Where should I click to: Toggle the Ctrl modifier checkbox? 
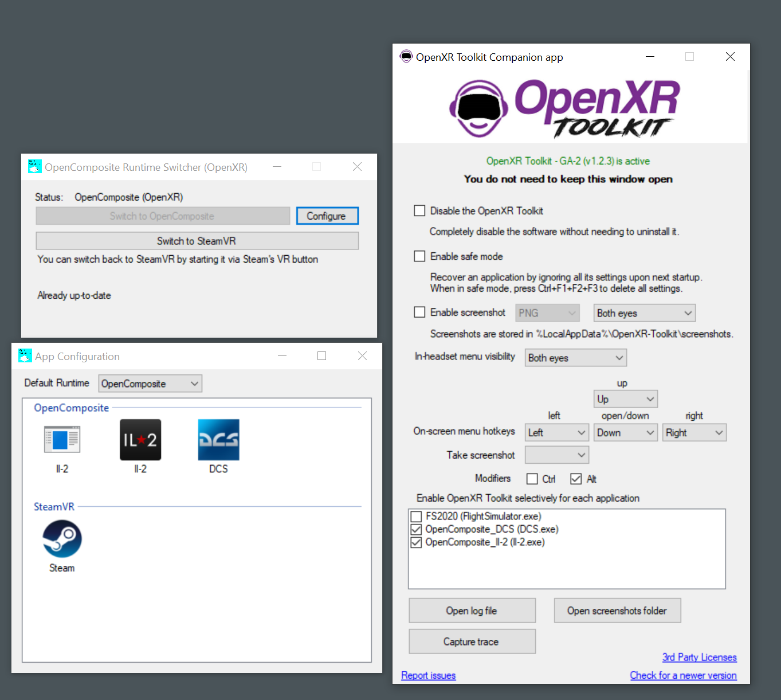point(532,479)
